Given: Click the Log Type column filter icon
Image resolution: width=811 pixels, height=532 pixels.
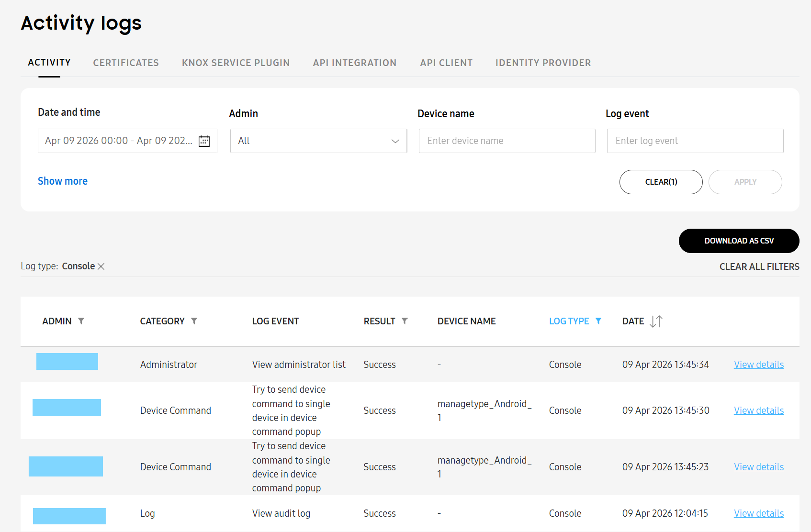Looking at the screenshot, I should [x=598, y=321].
